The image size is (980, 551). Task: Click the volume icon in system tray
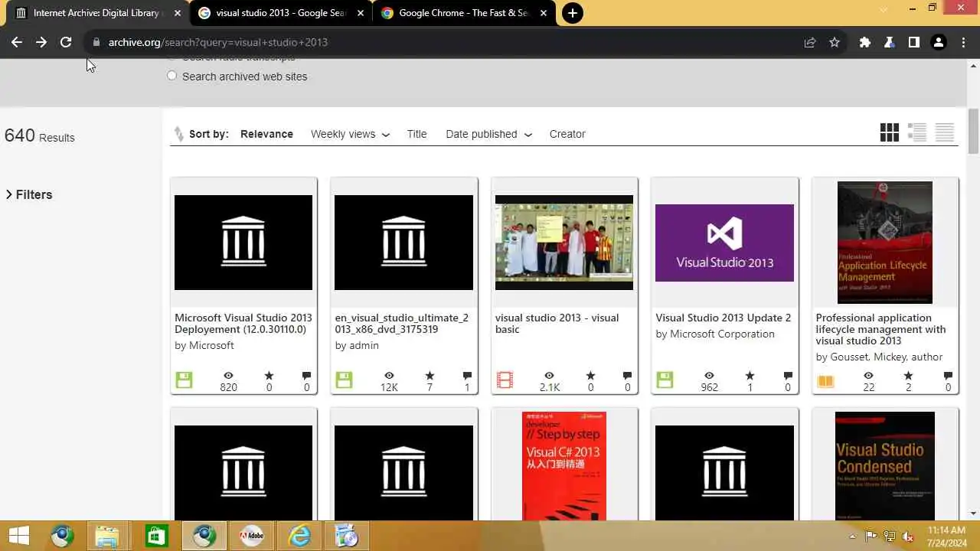click(908, 536)
